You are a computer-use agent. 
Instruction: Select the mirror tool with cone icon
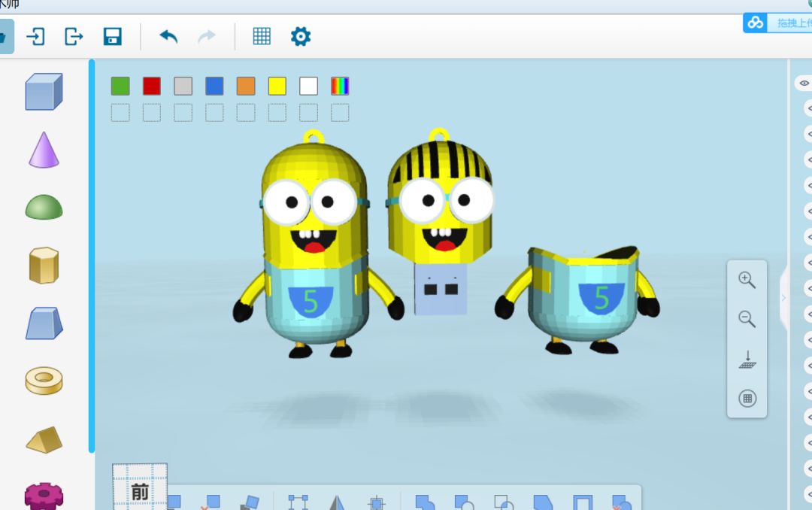tap(337, 502)
